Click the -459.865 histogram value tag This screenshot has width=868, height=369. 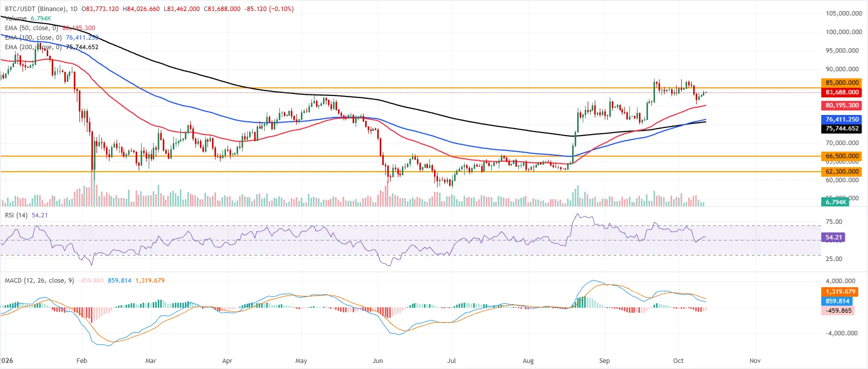click(x=838, y=311)
